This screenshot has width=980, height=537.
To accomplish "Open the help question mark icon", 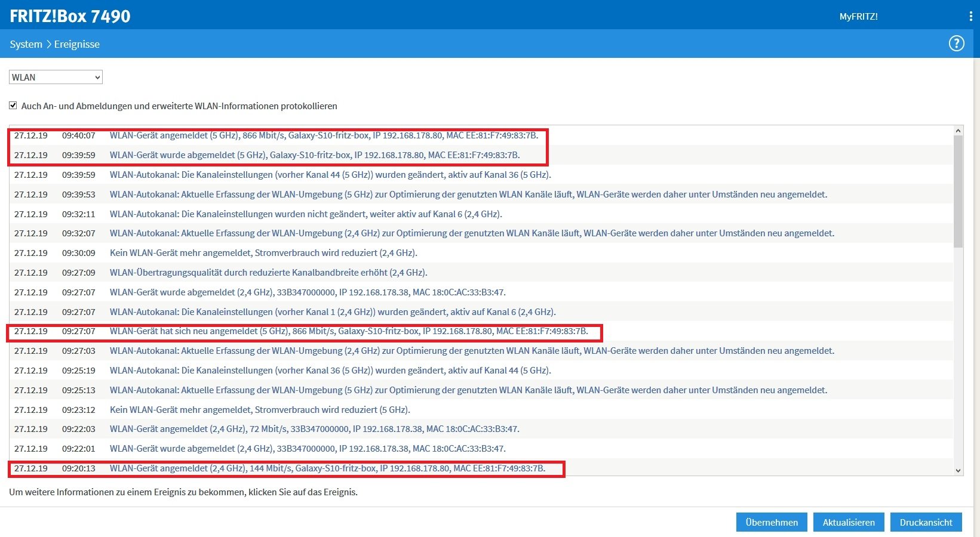I will [x=956, y=44].
